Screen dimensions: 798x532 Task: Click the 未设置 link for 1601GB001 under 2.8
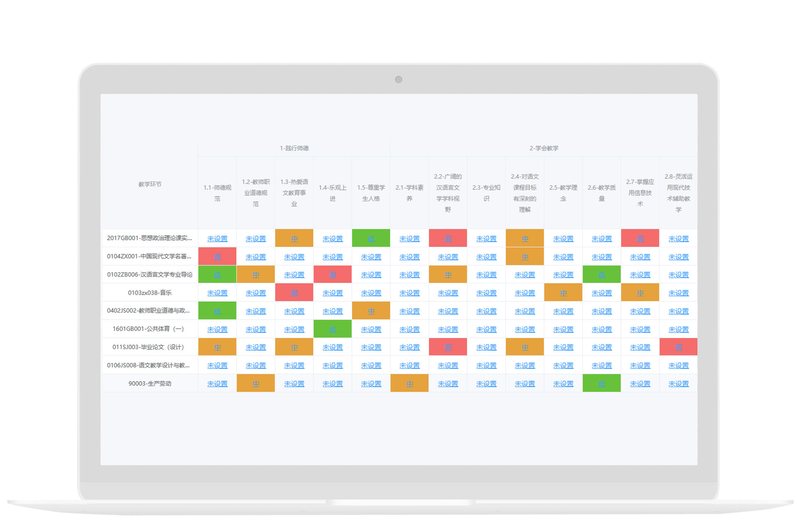[x=678, y=329]
